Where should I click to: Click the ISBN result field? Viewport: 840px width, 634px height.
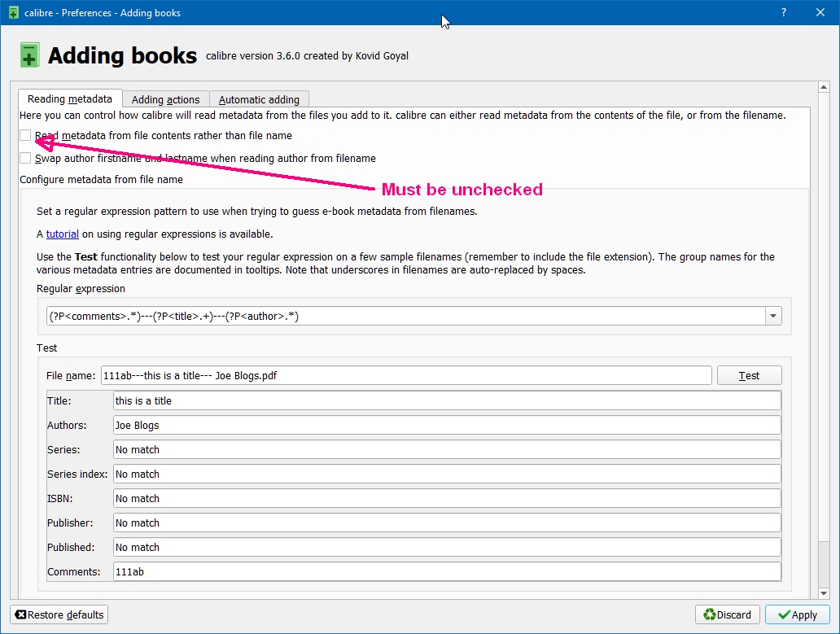pyautogui.click(x=447, y=499)
